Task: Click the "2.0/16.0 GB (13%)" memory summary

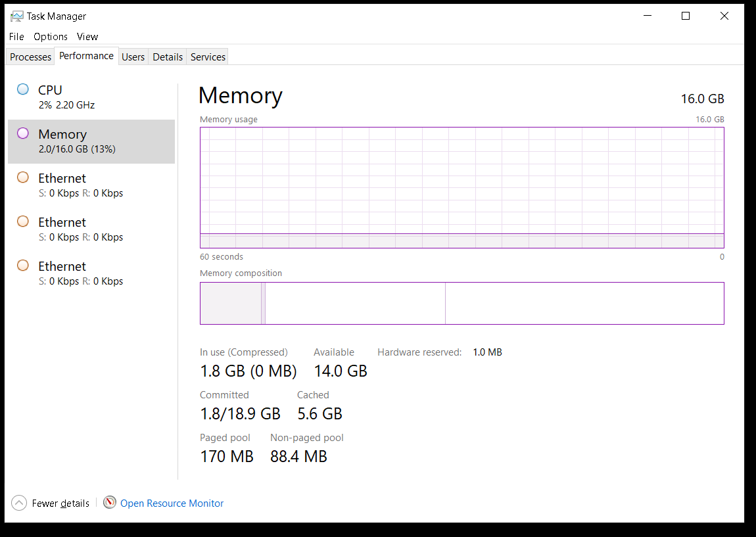Action: pyautogui.click(x=77, y=149)
